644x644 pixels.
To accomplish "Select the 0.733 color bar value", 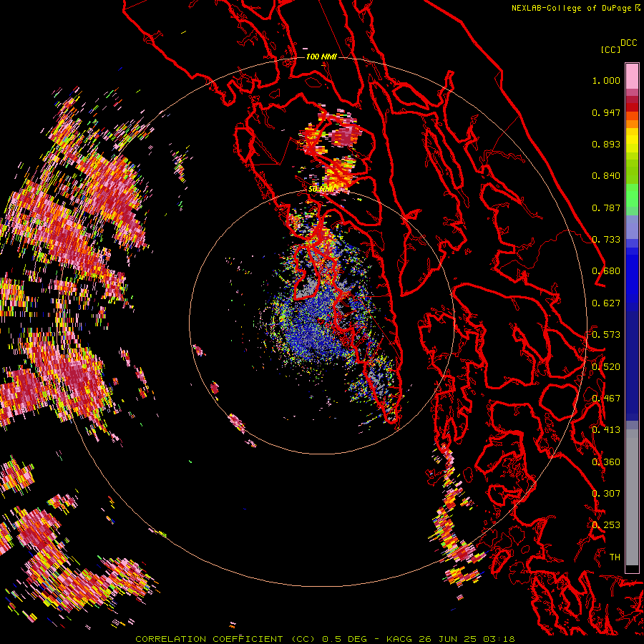I will tap(606, 240).
